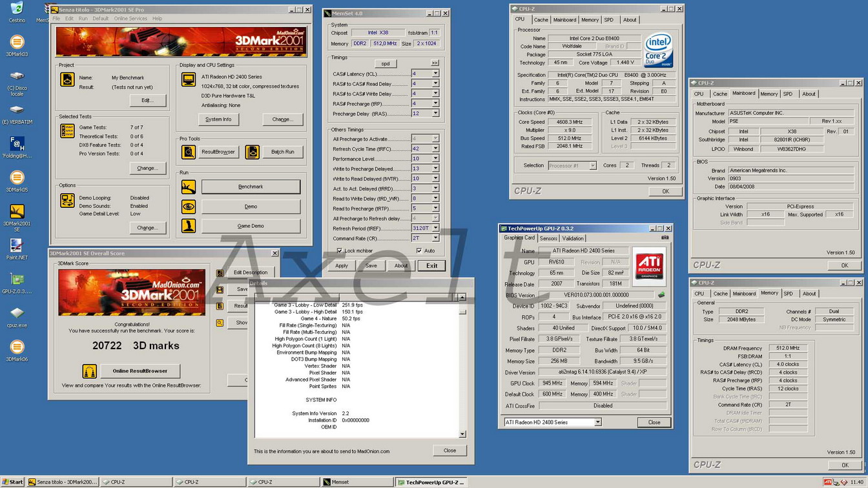The width and height of the screenshot is (868, 488).
Task: Click the Options icon in 3DMark2001
Action: point(67,200)
